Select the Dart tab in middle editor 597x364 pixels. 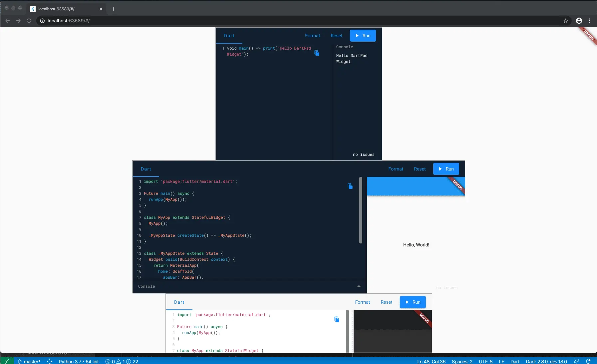pyautogui.click(x=146, y=169)
